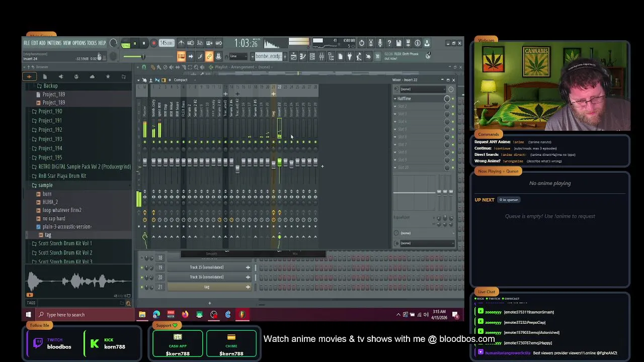Click the save project floppy icon
Viewport: 644px width, 362px height.
398,43
